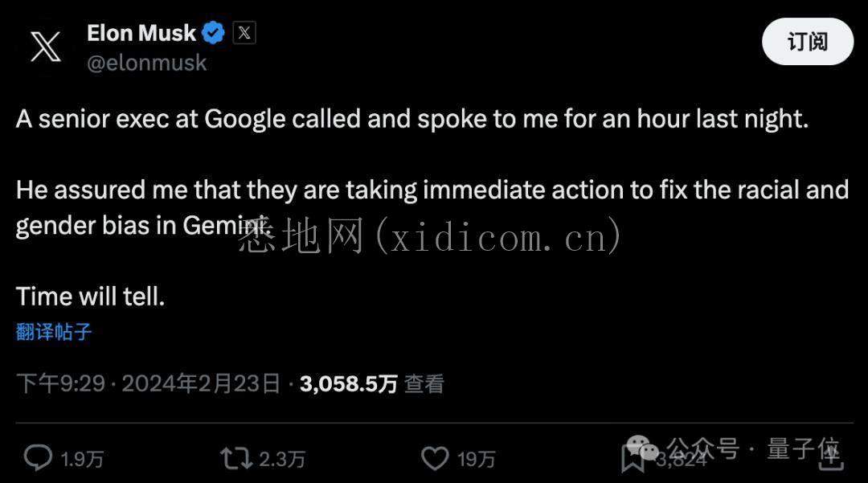
Task: Click the 2.3万 repost count
Action: tap(281, 459)
